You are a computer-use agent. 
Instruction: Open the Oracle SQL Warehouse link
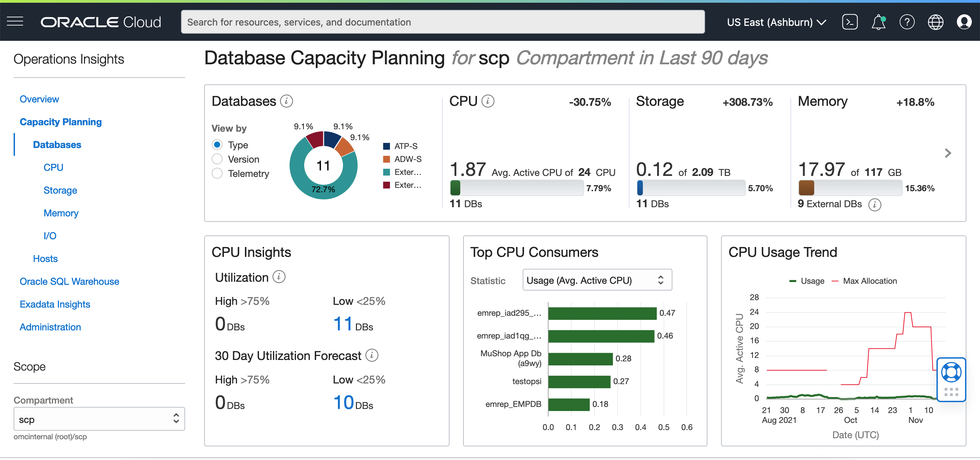69,282
